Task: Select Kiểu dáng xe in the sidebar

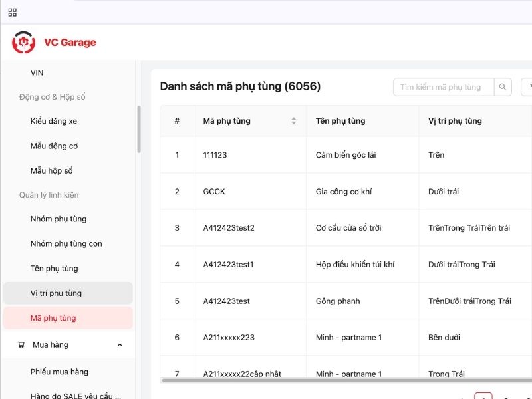Action: pos(57,121)
